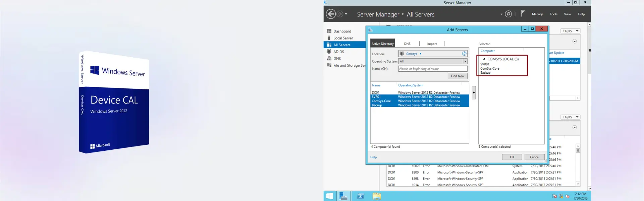Click the refresh icon in the Location field

(x=464, y=54)
